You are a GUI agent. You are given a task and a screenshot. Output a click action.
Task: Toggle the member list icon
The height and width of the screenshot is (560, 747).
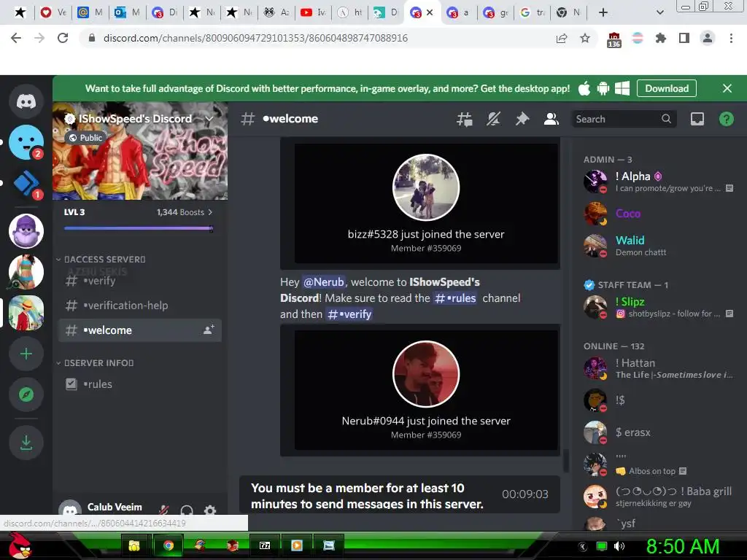(x=551, y=119)
